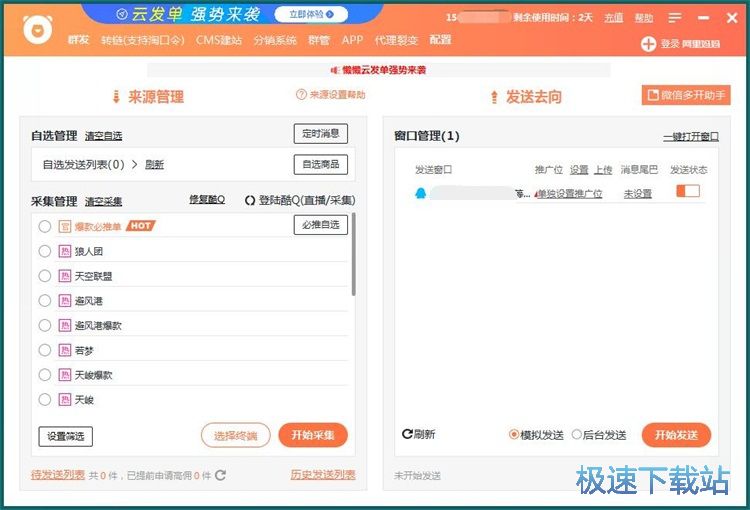Image resolution: width=750 pixels, height=510 pixels.
Task: Click the 开始发送 button
Action: (676, 435)
